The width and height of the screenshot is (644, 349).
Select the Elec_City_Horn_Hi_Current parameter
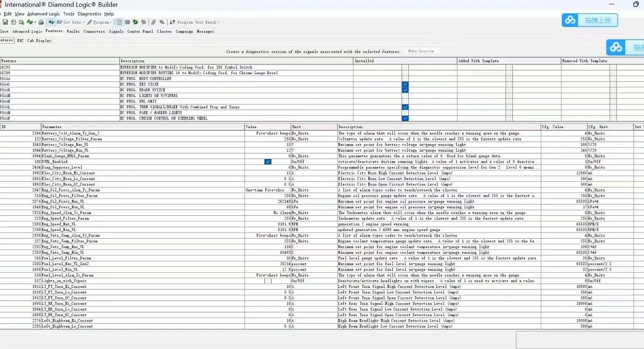point(68,173)
